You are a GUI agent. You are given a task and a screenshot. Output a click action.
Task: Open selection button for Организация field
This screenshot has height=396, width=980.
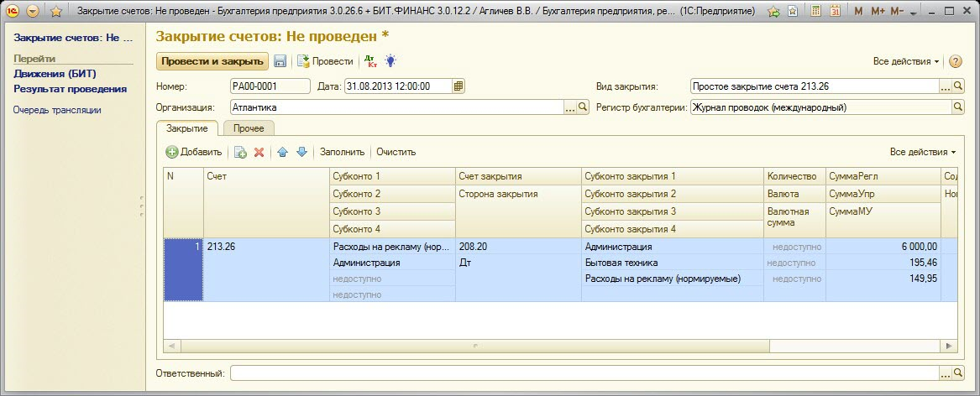coord(570,107)
